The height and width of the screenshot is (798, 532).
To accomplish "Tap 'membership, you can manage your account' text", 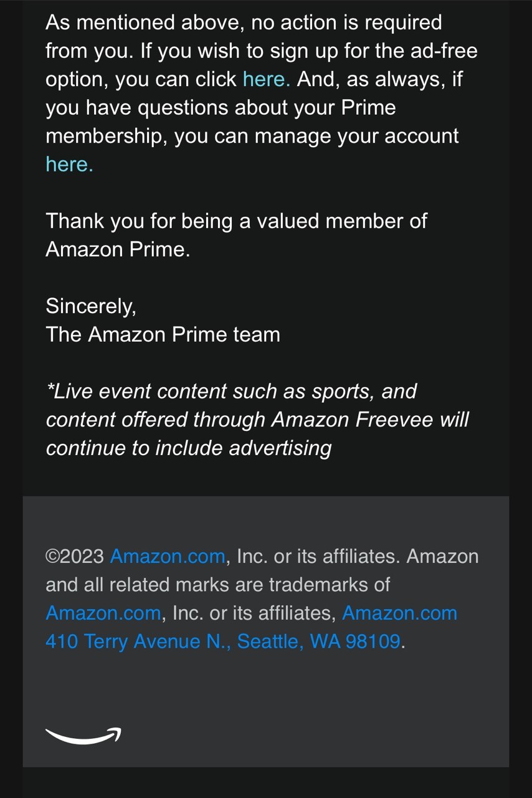I will pos(252,136).
